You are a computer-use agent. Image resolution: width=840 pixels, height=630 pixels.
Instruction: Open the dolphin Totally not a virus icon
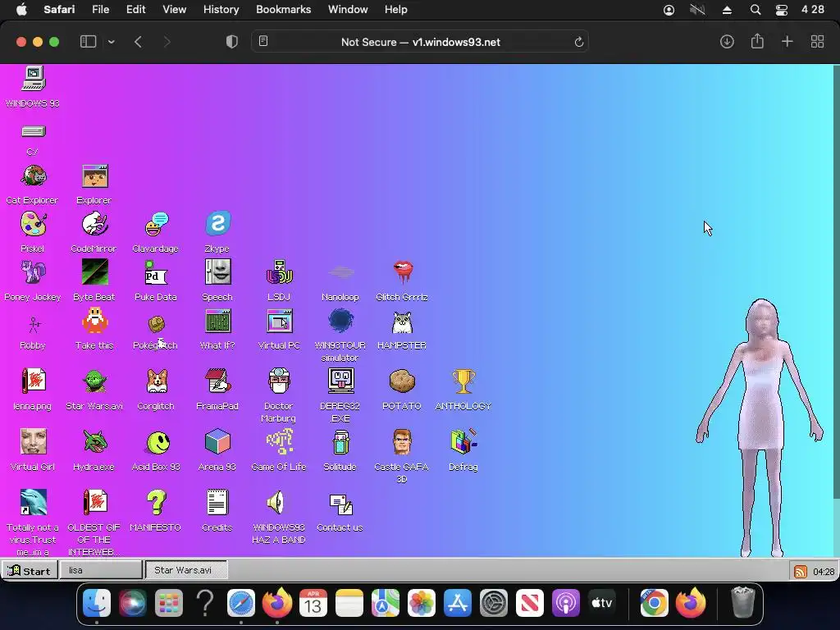33,503
